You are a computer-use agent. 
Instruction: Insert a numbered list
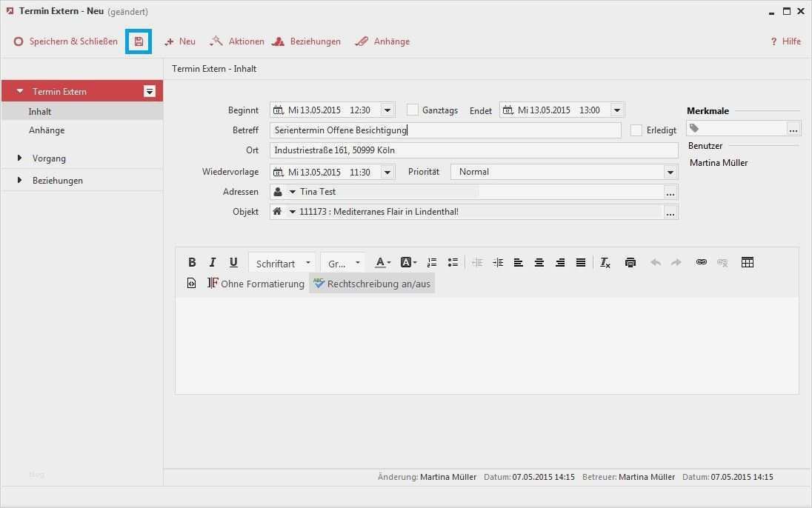tap(432, 263)
